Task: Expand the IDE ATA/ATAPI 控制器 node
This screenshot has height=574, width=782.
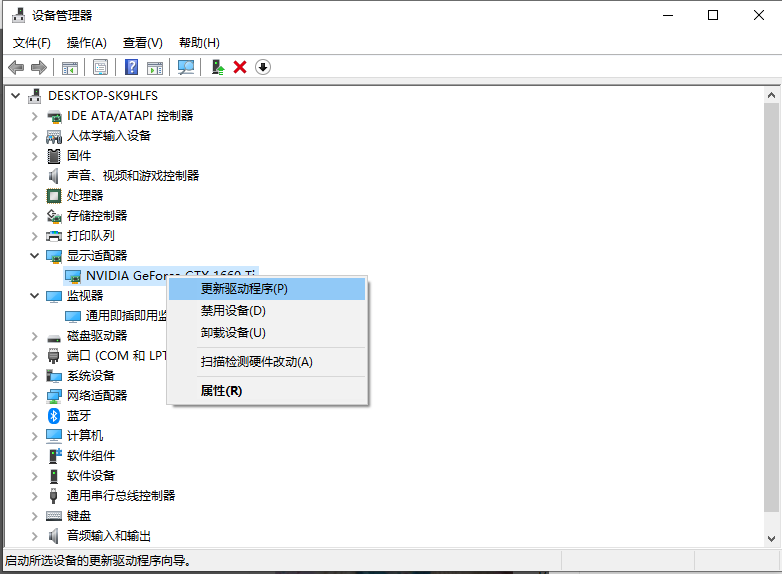Action: pyautogui.click(x=34, y=116)
